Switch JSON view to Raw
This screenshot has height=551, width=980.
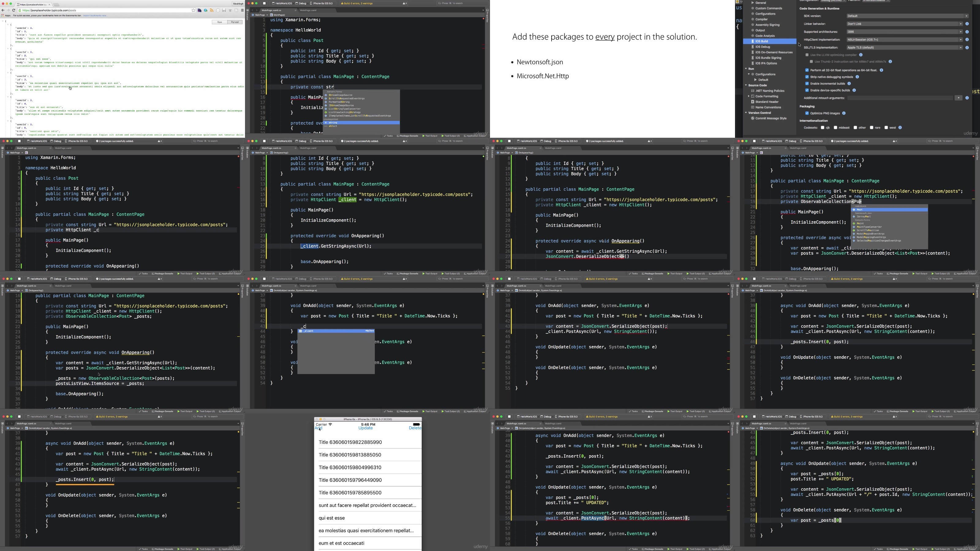220,22
